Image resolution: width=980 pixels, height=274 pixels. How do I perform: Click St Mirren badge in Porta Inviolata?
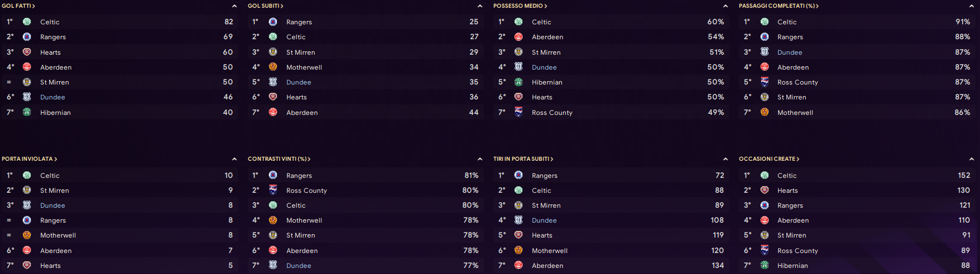[27, 190]
